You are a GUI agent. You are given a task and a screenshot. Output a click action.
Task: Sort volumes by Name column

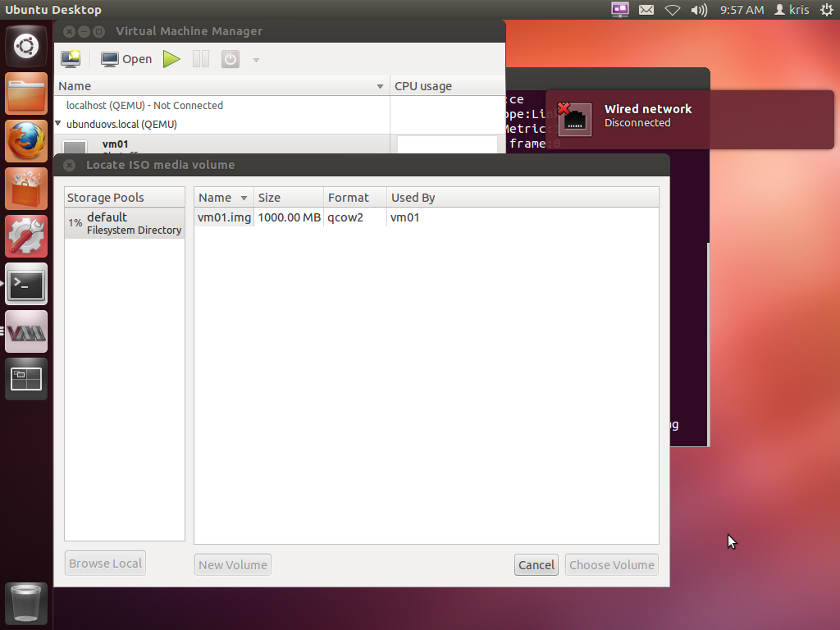[x=223, y=198]
